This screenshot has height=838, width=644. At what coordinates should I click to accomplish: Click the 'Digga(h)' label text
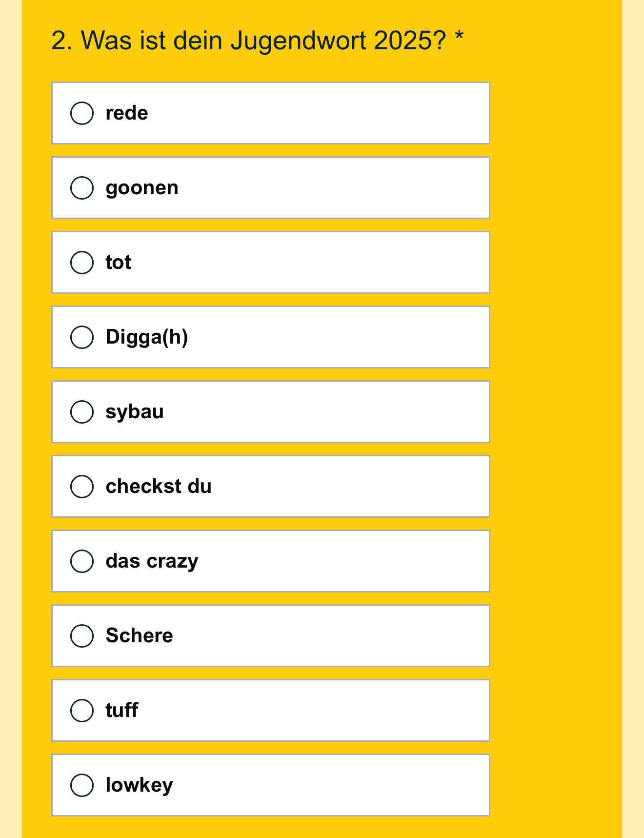[x=147, y=337]
